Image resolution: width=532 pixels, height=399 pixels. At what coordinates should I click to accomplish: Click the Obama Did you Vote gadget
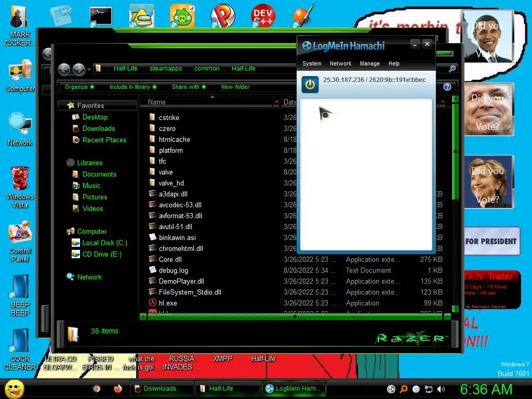(488, 36)
